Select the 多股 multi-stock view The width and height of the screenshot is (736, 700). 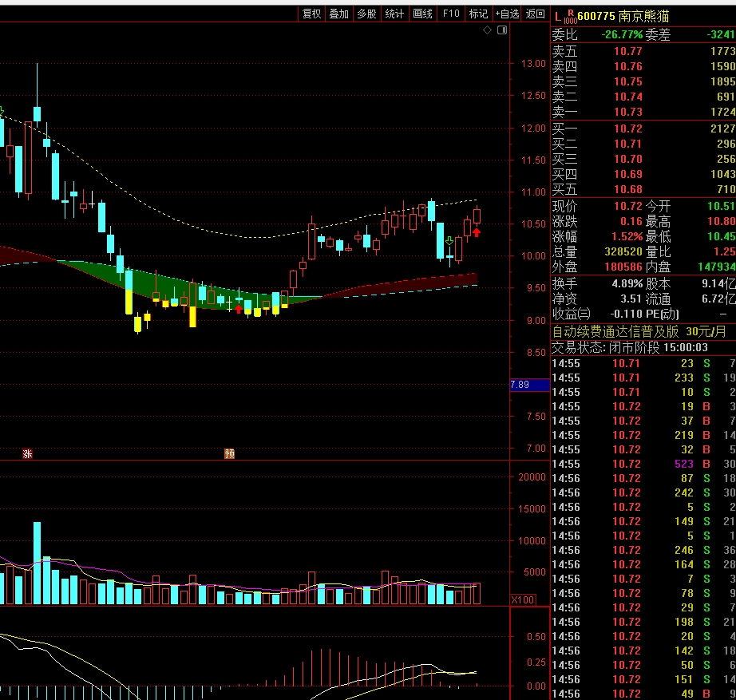[x=366, y=14]
